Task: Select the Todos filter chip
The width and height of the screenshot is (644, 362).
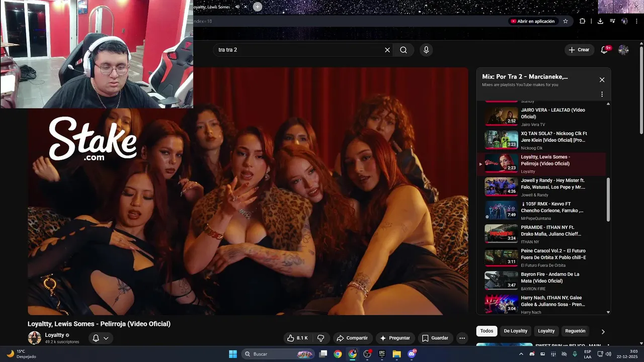Action: coord(487,331)
